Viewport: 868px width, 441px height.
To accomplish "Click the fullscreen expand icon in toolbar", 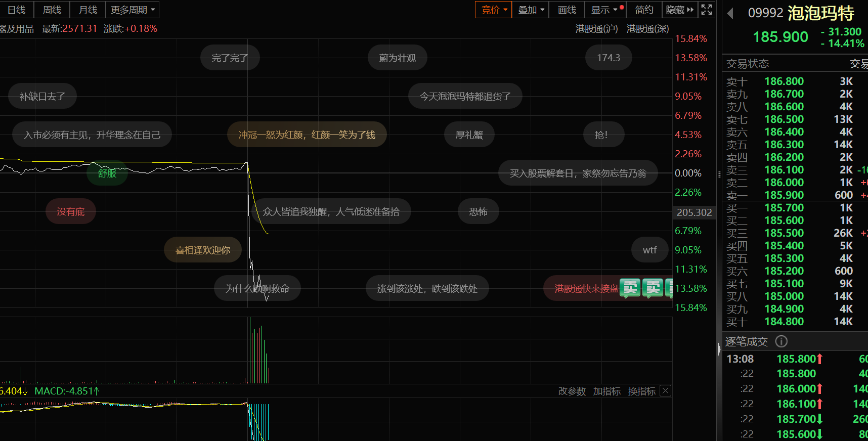I will click(707, 10).
